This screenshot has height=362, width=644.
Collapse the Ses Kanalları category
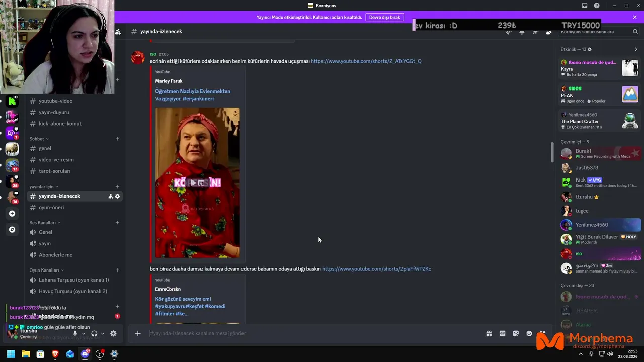coord(45,223)
